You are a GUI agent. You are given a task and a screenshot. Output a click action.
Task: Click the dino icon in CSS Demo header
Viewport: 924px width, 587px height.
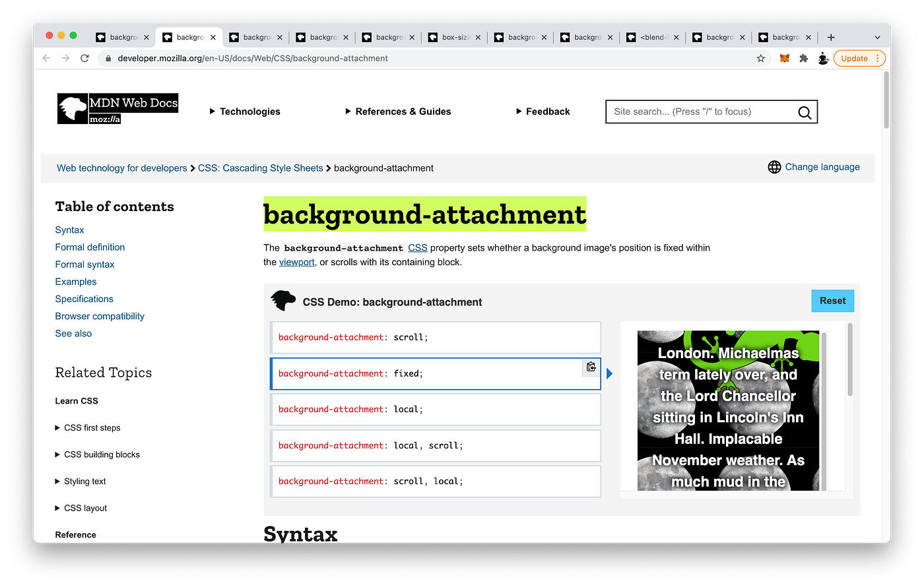283,301
